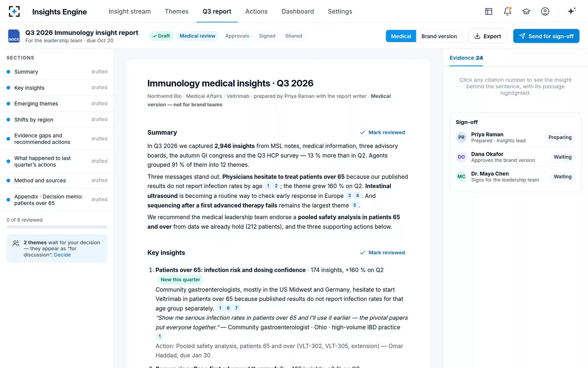Screen dimensions: 588x368
Task: Switch to Brand version toggle
Action: pos(439,36)
